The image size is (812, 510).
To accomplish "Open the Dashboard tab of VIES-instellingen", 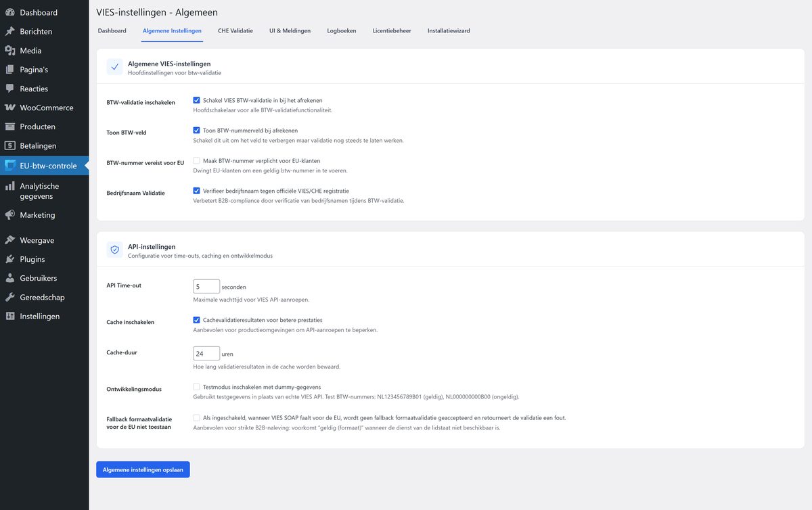I will [112, 31].
